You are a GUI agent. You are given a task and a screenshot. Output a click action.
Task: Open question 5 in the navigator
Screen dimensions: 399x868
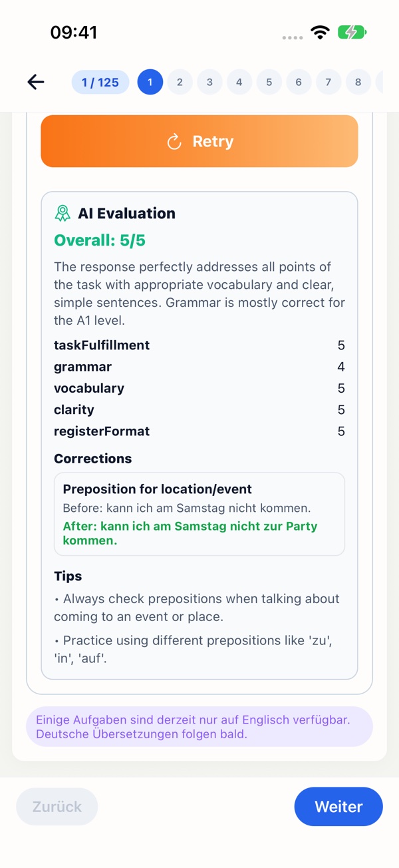[x=269, y=83]
